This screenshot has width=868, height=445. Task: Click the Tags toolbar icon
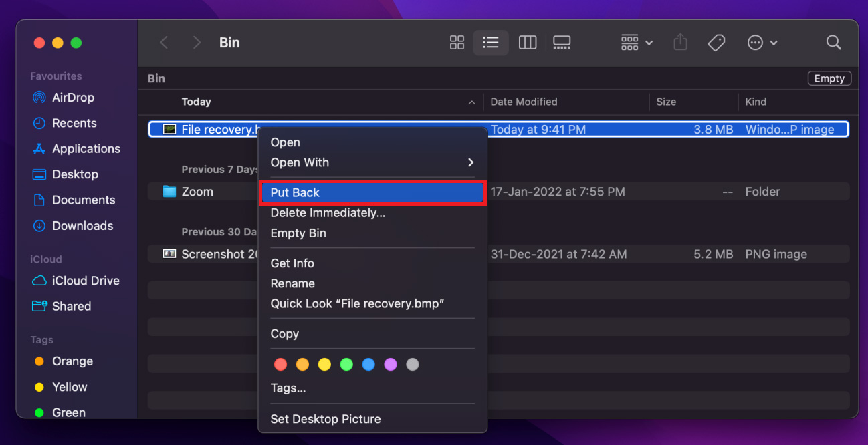(x=716, y=42)
